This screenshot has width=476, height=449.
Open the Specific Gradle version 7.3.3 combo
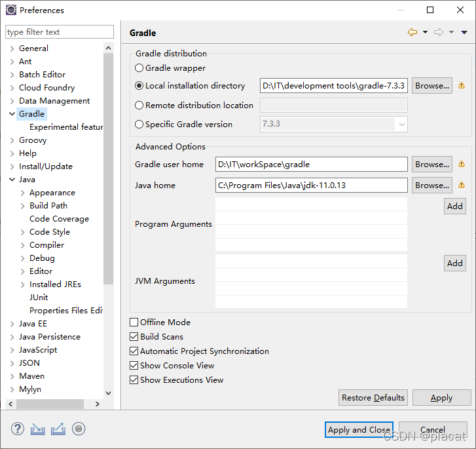tap(334, 125)
